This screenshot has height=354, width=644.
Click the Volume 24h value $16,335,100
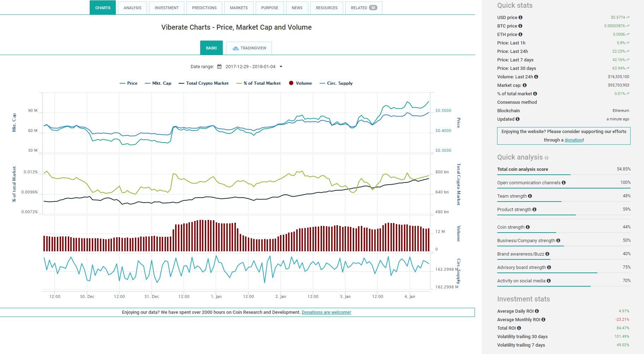[x=619, y=77]
